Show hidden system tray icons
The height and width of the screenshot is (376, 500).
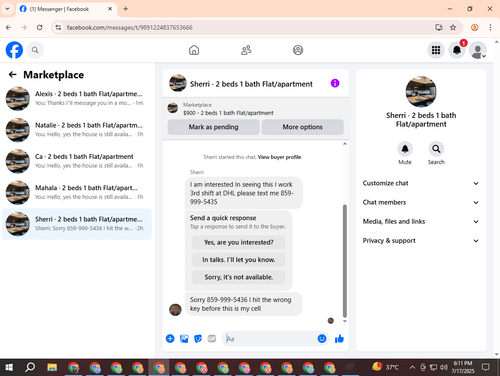tap(412, 367)
